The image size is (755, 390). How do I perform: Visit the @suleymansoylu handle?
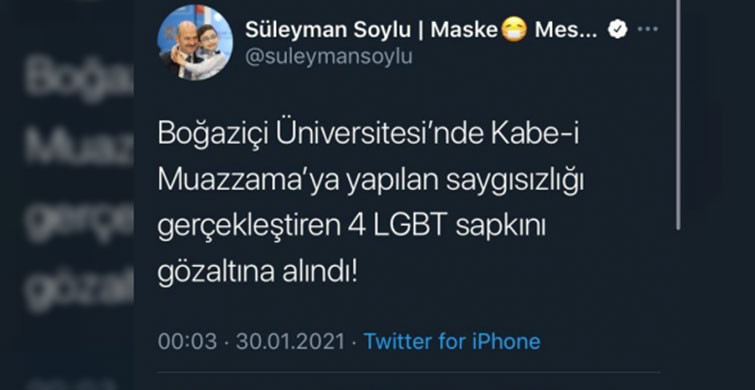[329, 57]
